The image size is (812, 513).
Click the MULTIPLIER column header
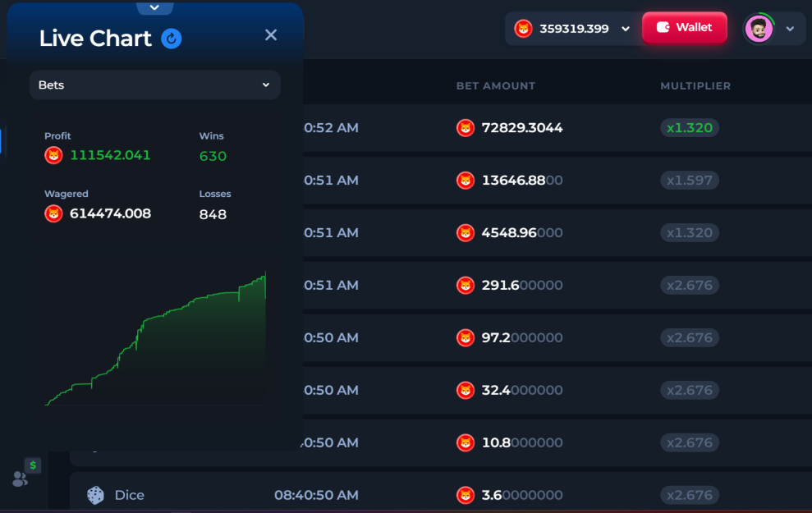tap(695, 86)
